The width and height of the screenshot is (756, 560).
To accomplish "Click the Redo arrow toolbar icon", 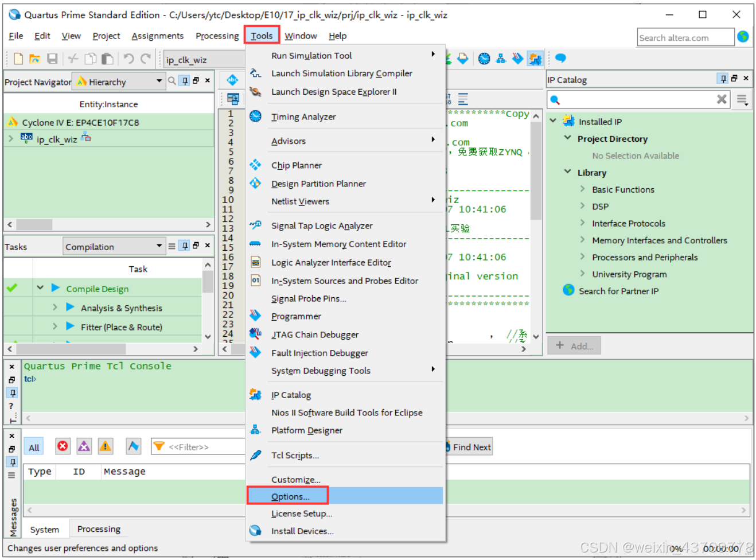I will (x=146, y=59).
